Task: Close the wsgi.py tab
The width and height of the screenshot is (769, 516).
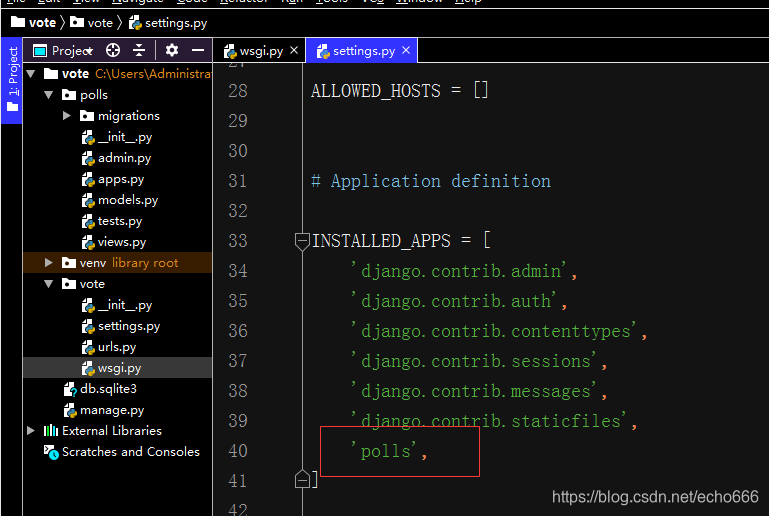Action: (x=294, y=50)
